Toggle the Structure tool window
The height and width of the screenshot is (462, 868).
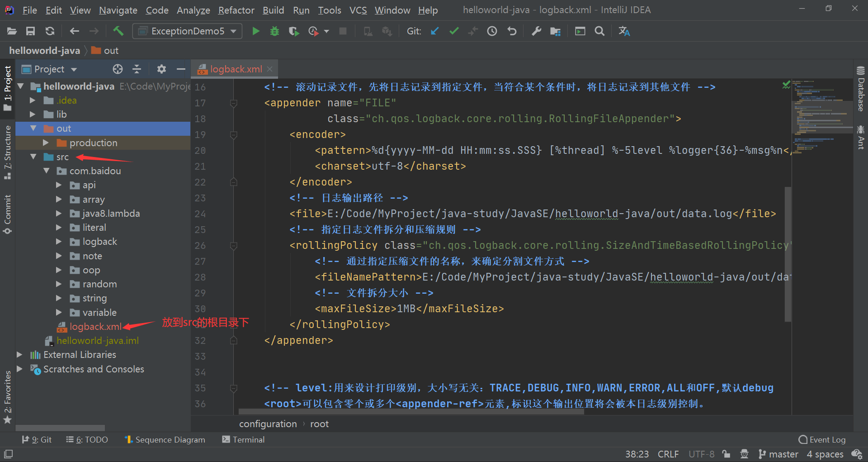7,152
